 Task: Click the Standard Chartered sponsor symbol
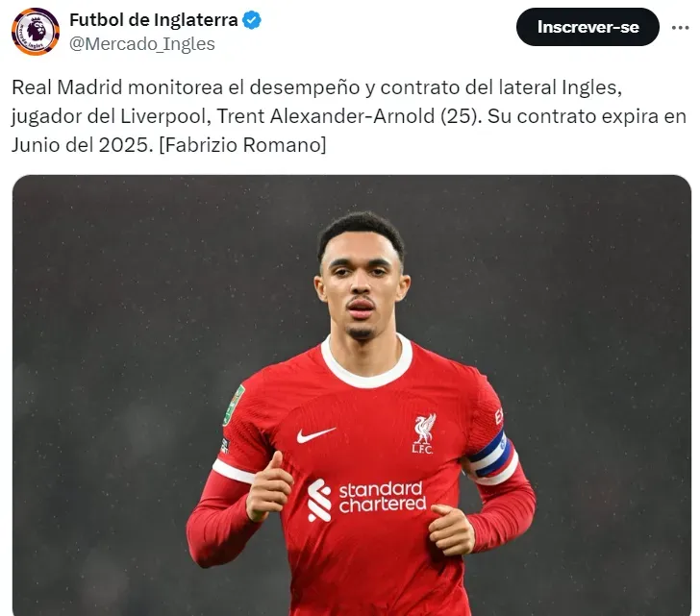click(x=319, y=500)
